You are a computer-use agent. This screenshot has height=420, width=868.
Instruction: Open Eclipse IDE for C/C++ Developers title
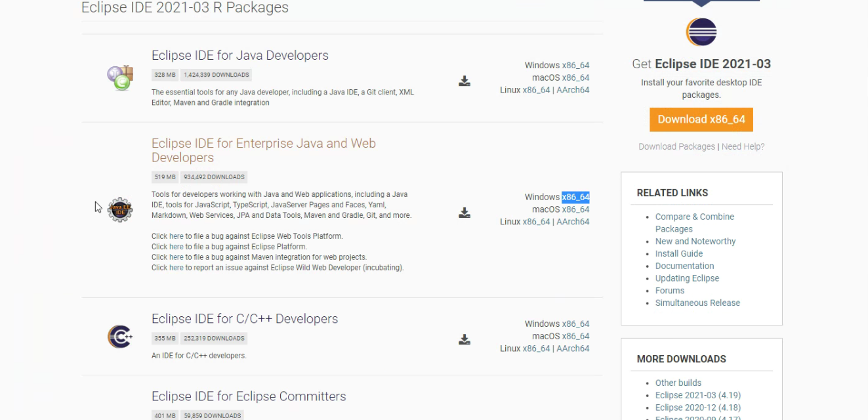[x=245, y=318]
